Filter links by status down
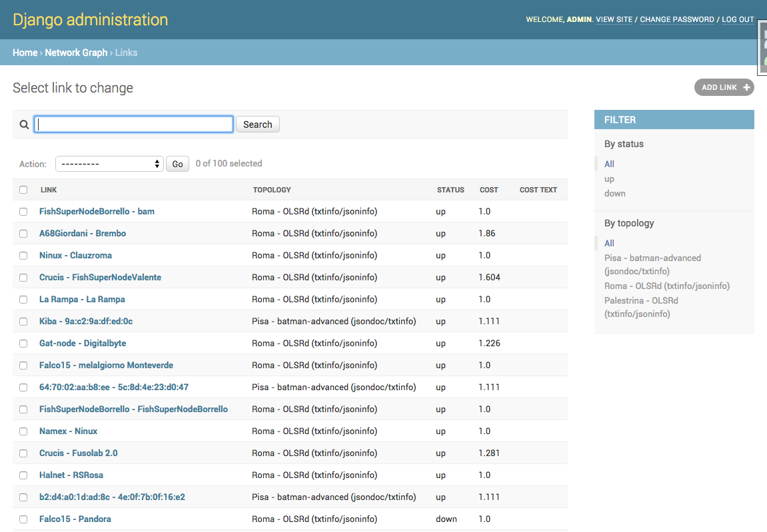 [x=614, y=193]
